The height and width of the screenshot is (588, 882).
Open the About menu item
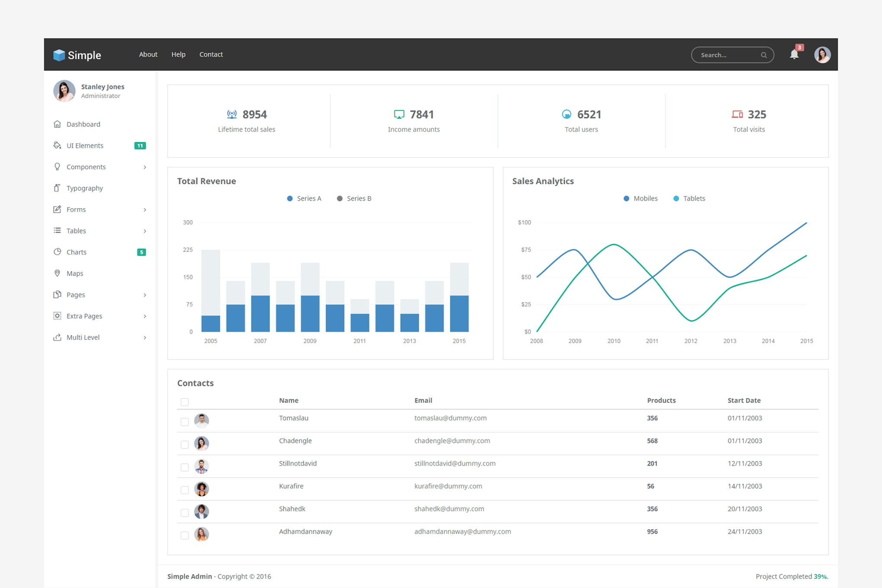[148, 55]
